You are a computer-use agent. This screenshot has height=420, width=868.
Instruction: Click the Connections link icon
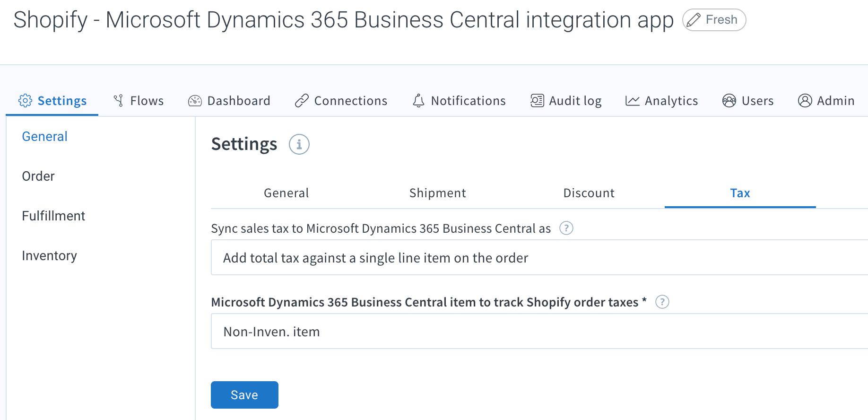(302, 101)
